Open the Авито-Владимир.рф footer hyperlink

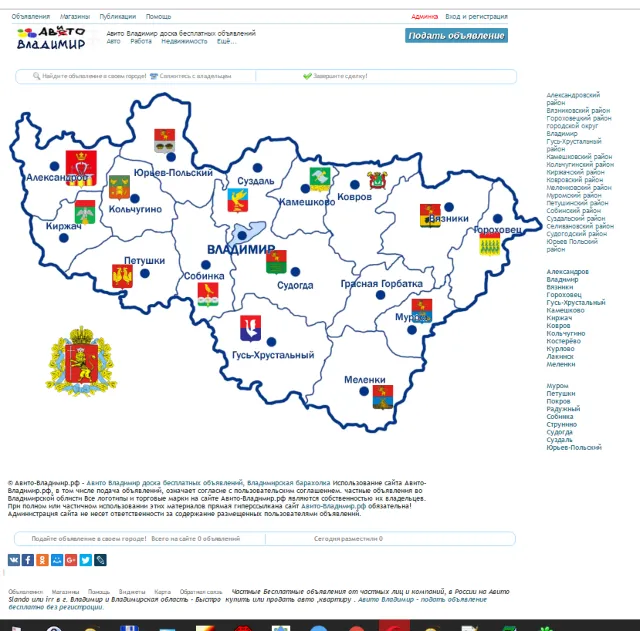coord(333,506)
